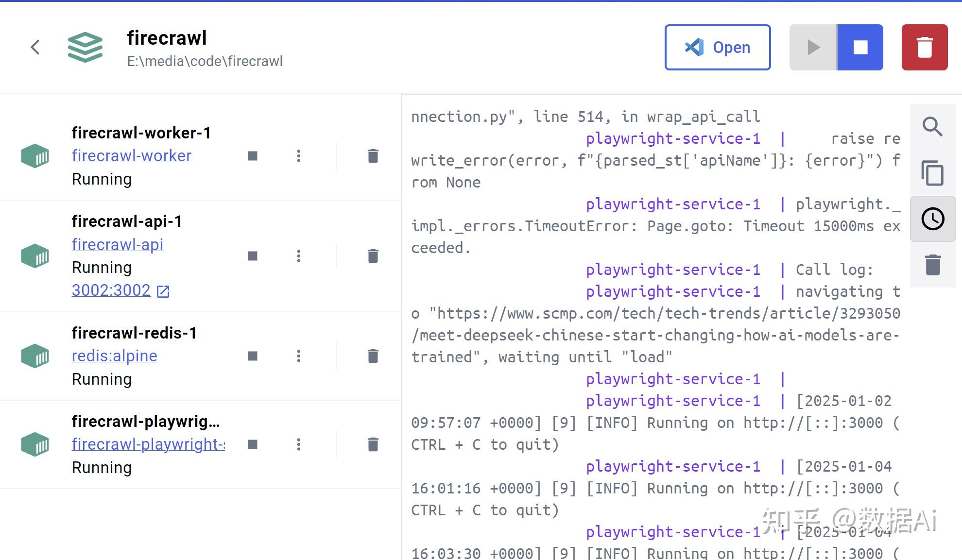This screenshot has width=962, height=560.
Task: Delete the firecrawl compose stack
Action: point(924,47)
